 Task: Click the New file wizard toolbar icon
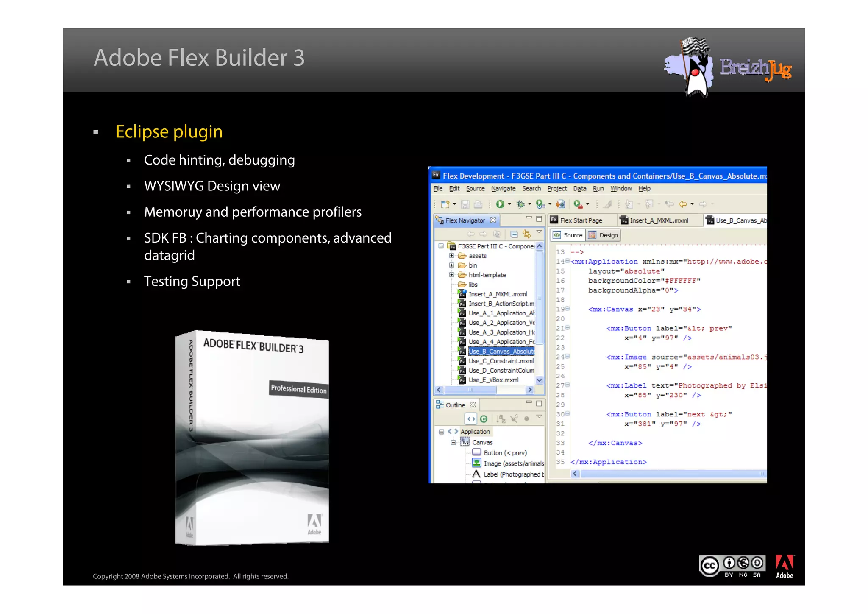click(x=445, y=204)
